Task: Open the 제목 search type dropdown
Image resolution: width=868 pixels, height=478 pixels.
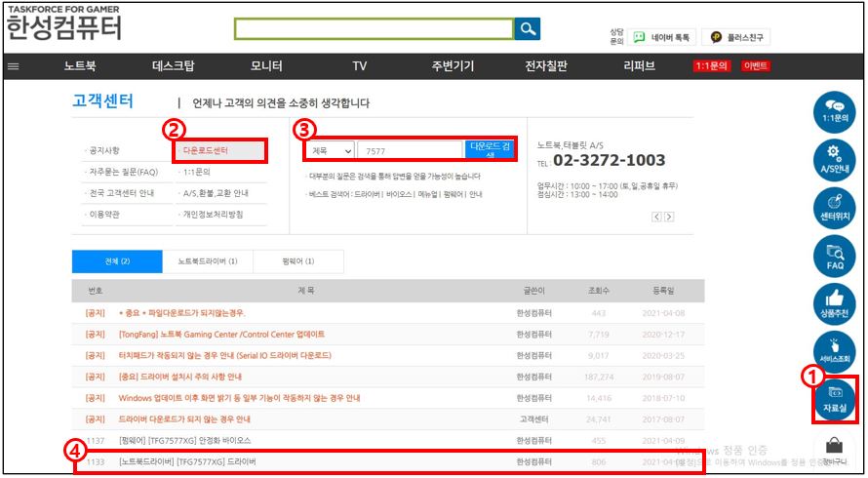Action: pyautogui.click(x=331, y=150)
